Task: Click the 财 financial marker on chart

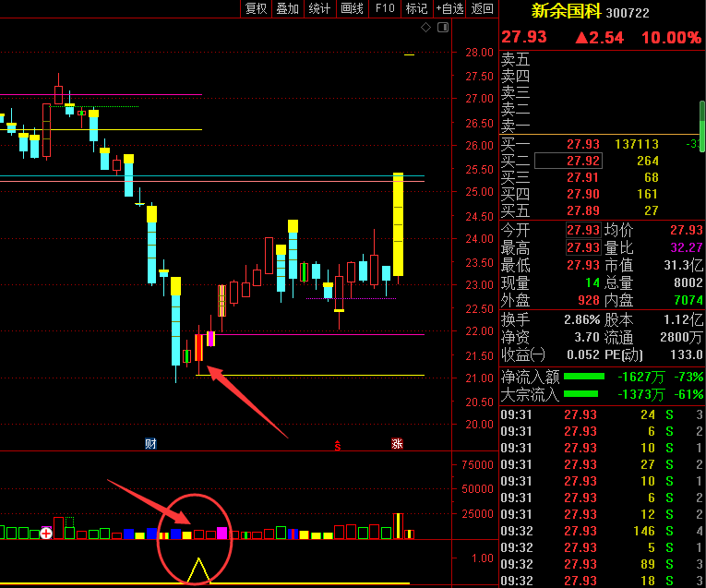Action: pyautogui.click(x=150, y=444)
